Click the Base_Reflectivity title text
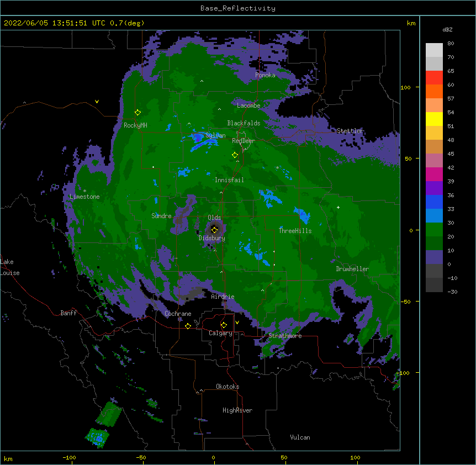Screen dimensions: 476x465 (x=238, y=8)
